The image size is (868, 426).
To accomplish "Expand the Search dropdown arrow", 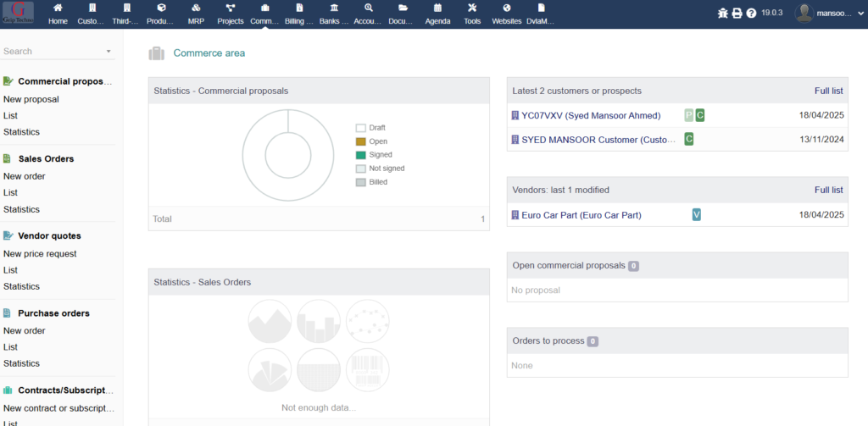I will coord(108,52).
